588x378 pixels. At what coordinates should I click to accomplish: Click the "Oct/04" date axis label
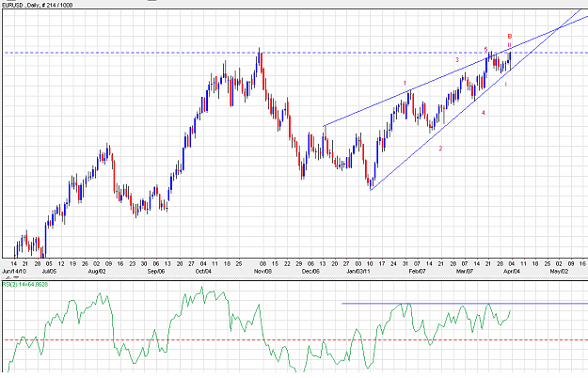click(203, 271)
